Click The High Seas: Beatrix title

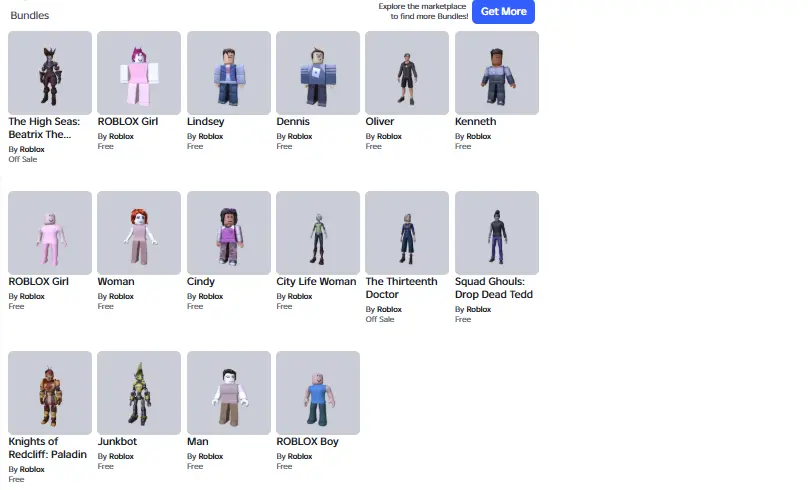click(x=44, y=128)
